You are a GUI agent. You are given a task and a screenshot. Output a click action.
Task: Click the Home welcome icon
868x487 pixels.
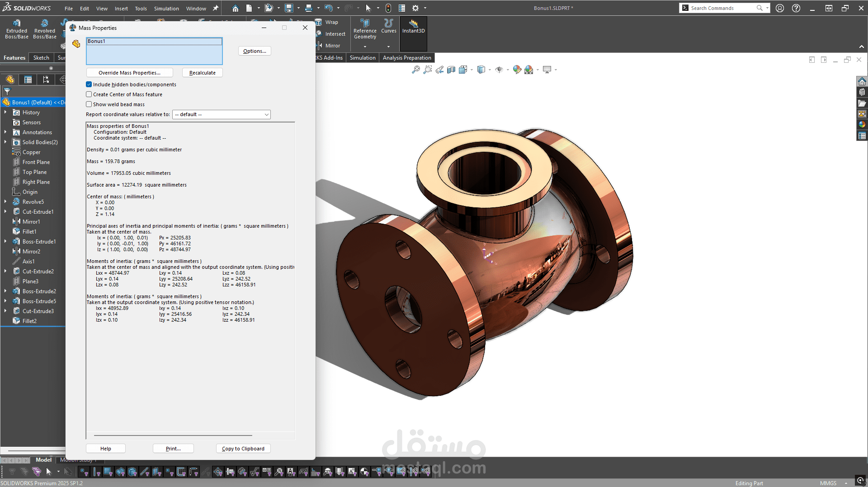click(x=235, y=8)
